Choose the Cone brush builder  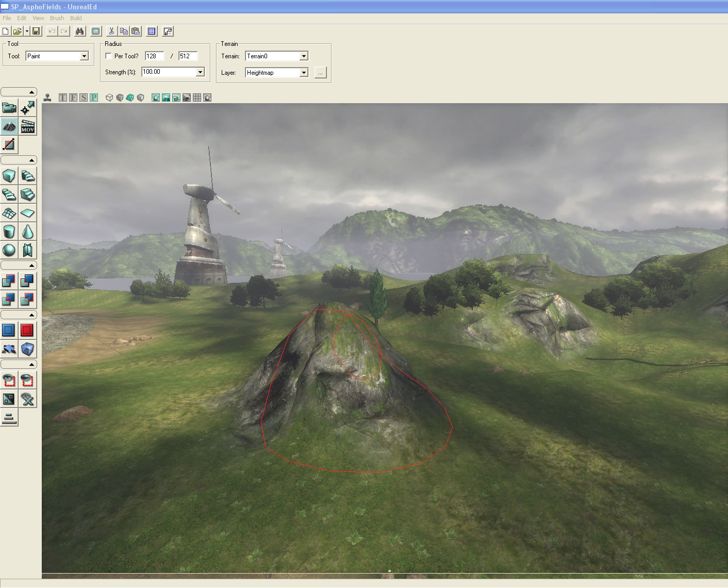click(x=28, y=232)
